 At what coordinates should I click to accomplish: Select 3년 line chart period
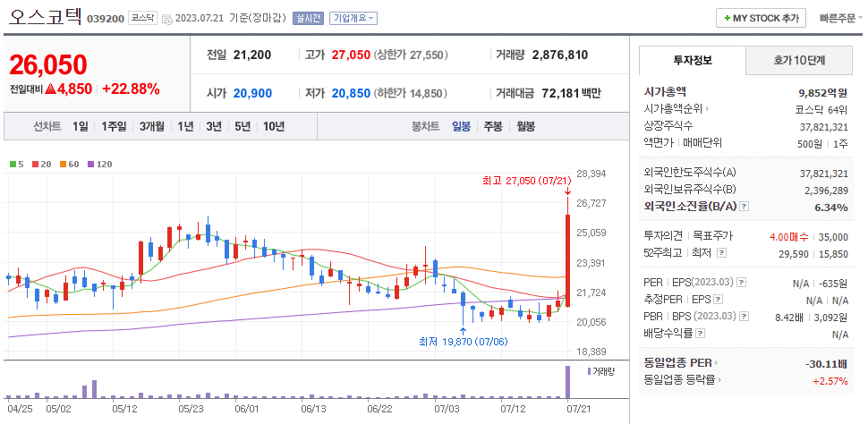tap(214, 127)
